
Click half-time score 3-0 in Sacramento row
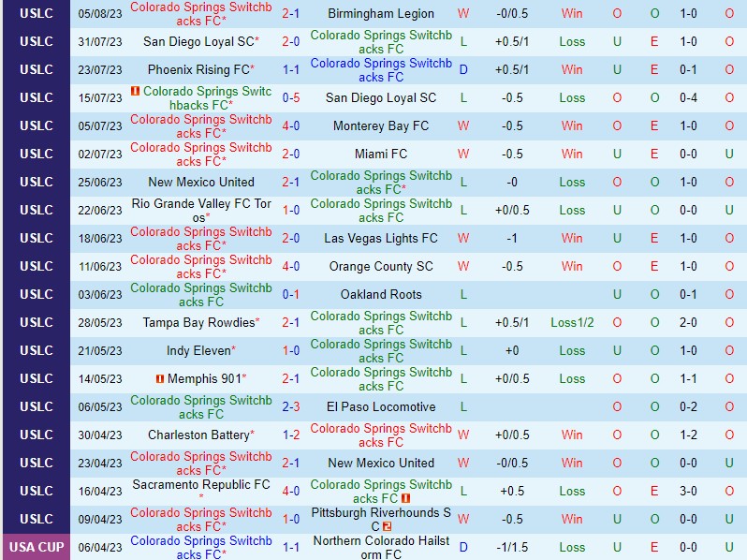click(x=688, y=492)
